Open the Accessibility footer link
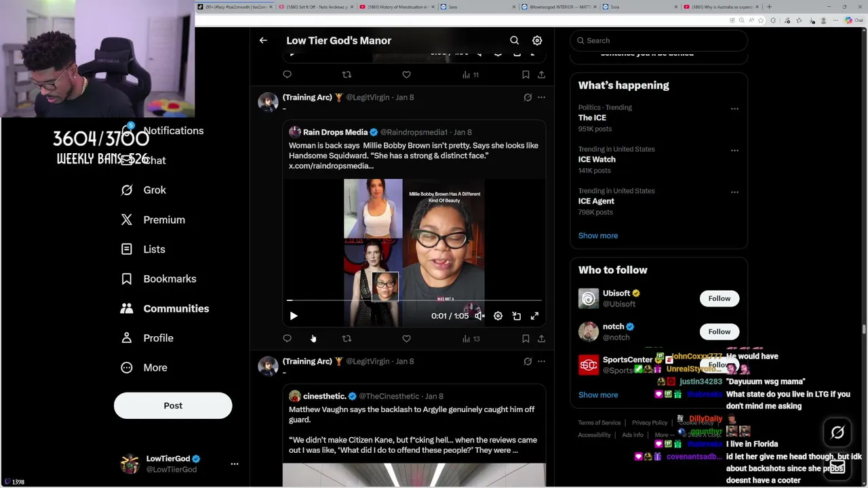 (595, 434)
